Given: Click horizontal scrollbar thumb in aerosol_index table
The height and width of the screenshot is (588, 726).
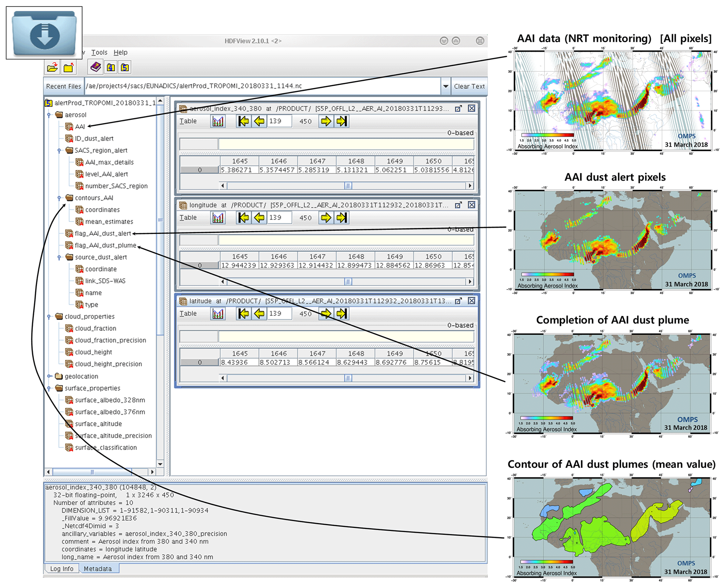Looking at the screenshot, I should point(348,185).
